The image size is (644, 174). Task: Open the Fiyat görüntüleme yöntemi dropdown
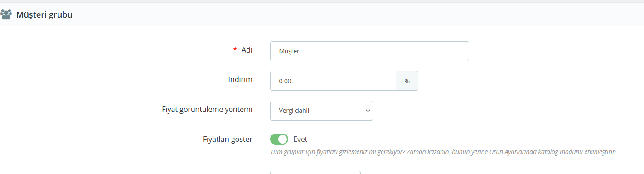(321, 111)
